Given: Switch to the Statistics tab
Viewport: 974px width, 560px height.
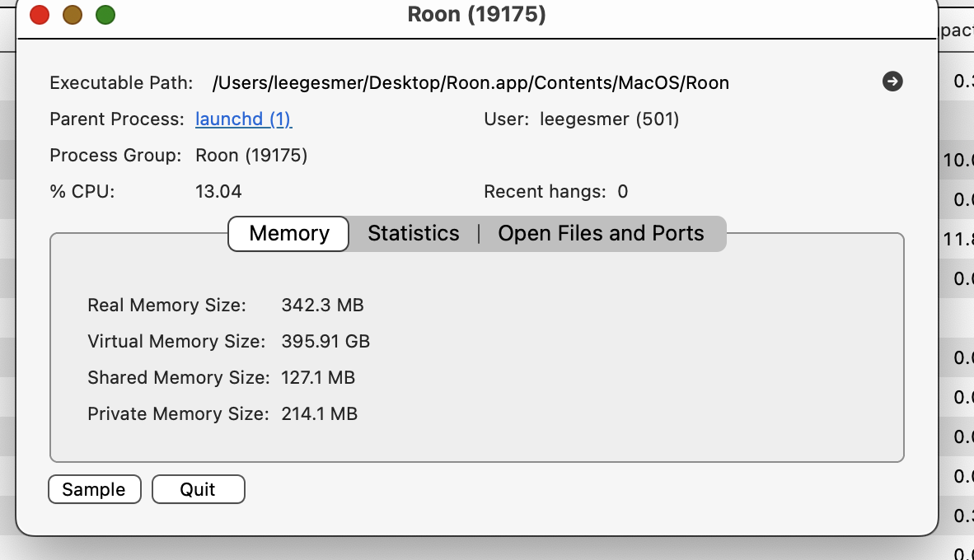Looking at the screenshot, I should pos(413,234).
